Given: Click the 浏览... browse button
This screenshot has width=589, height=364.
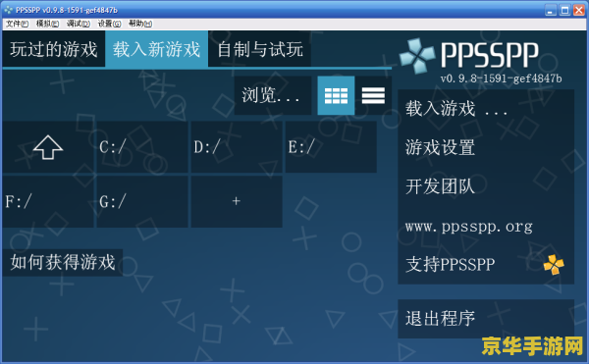Looking at the screenshot, I should [273, 95].
